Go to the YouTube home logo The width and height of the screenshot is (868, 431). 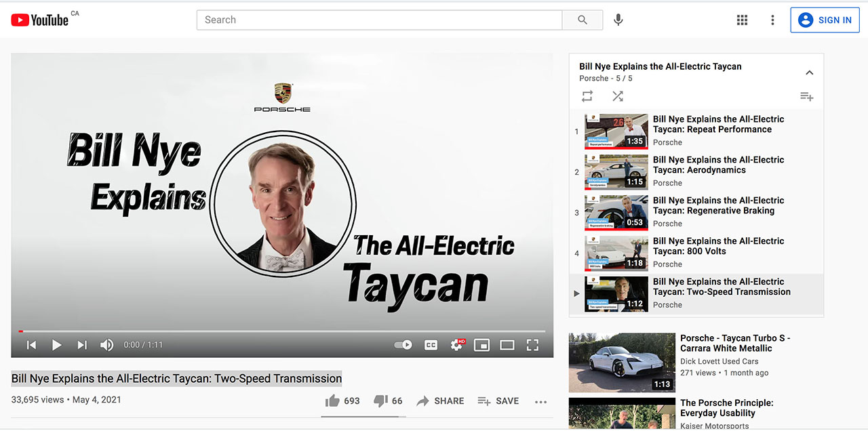[x=40, y=20]
